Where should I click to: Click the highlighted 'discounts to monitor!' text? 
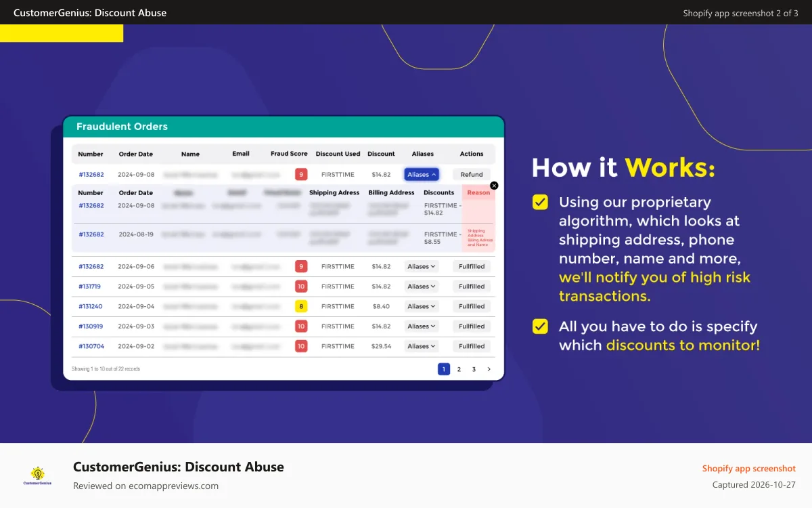[683, 345]
